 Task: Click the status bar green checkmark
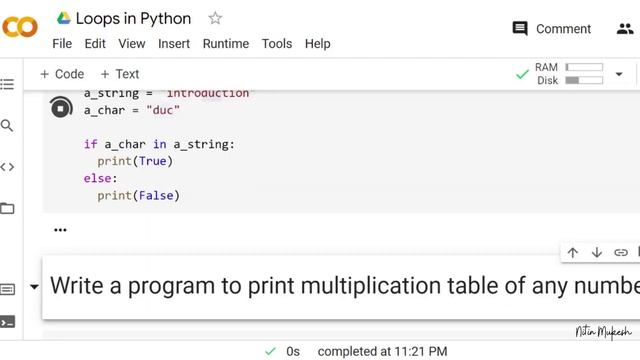pos(270,351)
